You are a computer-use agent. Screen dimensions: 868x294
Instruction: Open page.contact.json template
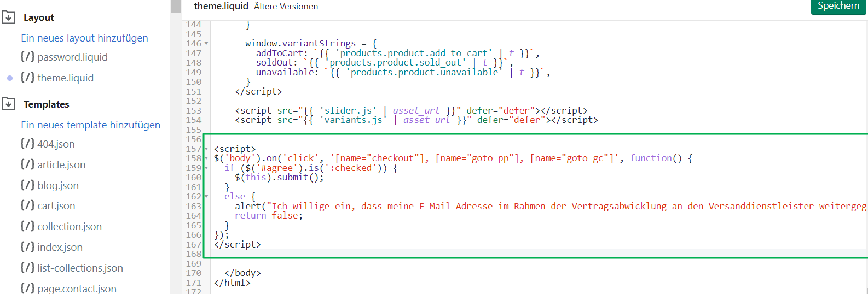(x=77, y=289)
